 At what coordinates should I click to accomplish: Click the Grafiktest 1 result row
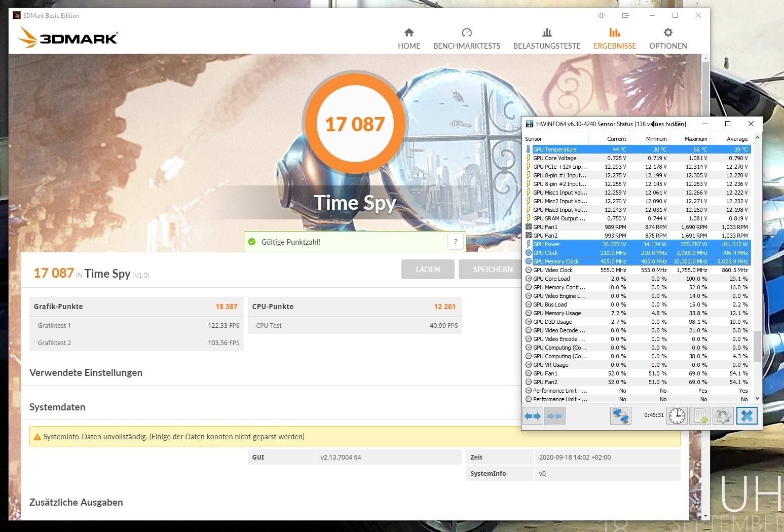pos(137,325)
